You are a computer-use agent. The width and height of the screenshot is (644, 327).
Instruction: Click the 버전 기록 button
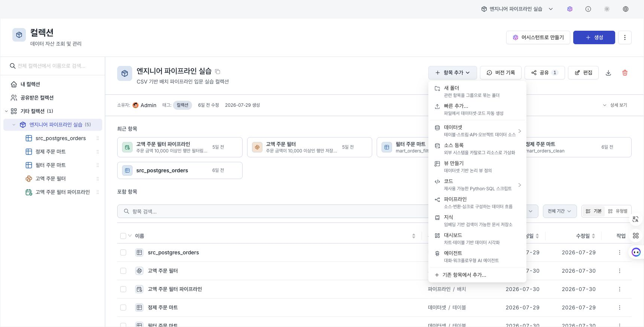[x=501, y=73]
